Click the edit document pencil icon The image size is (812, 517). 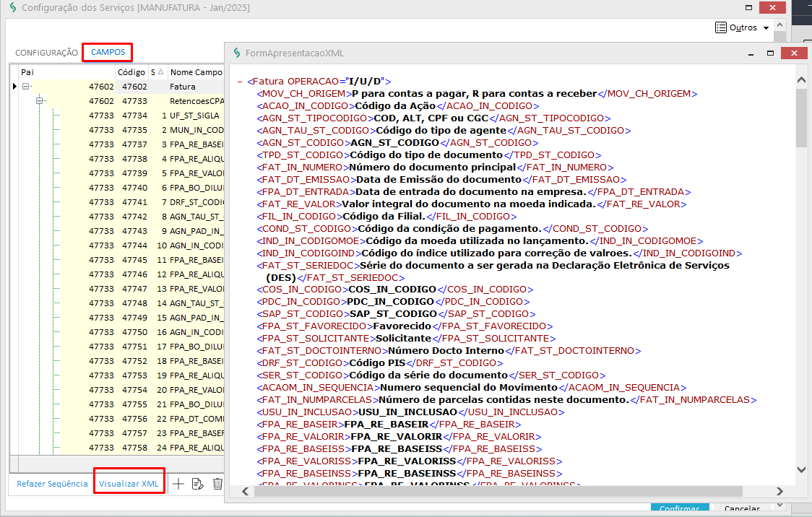click(x=198, y=484)
